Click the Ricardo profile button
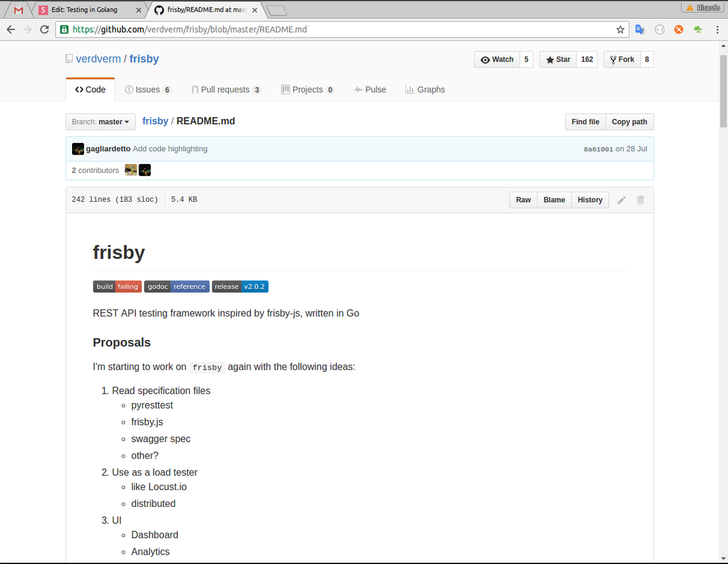This screenshot has height=564, width=728. pyautogui.click(x=703, y=8)
